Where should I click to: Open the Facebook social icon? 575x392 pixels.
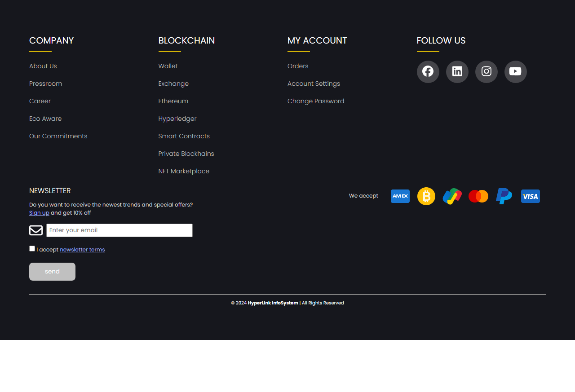pyautogui.click(x=428, y=72)
